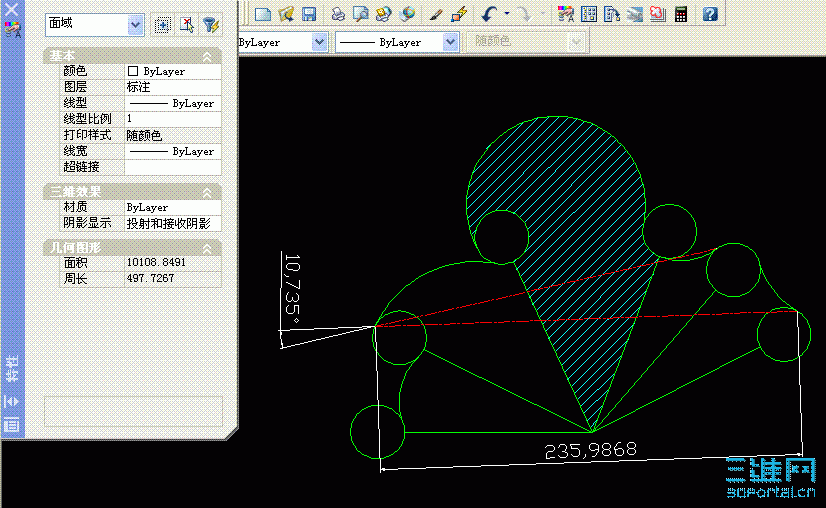Open Sheet Set Manager icon

[634, 14]
